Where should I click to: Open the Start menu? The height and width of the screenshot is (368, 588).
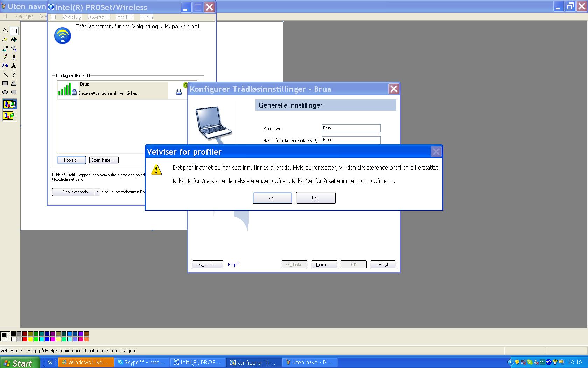click(20, 363)
